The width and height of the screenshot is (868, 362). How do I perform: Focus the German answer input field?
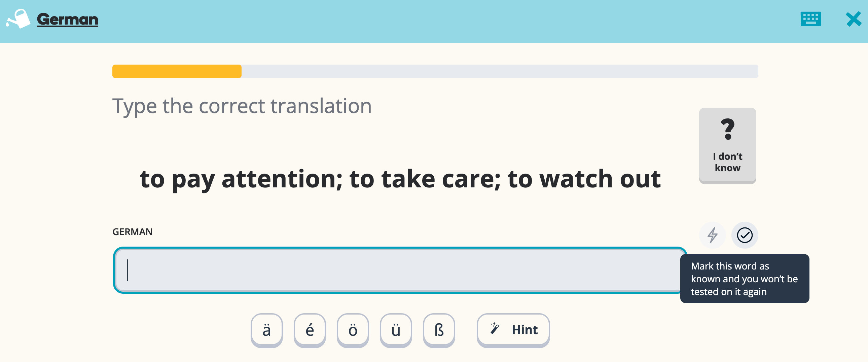pos(399,270)
